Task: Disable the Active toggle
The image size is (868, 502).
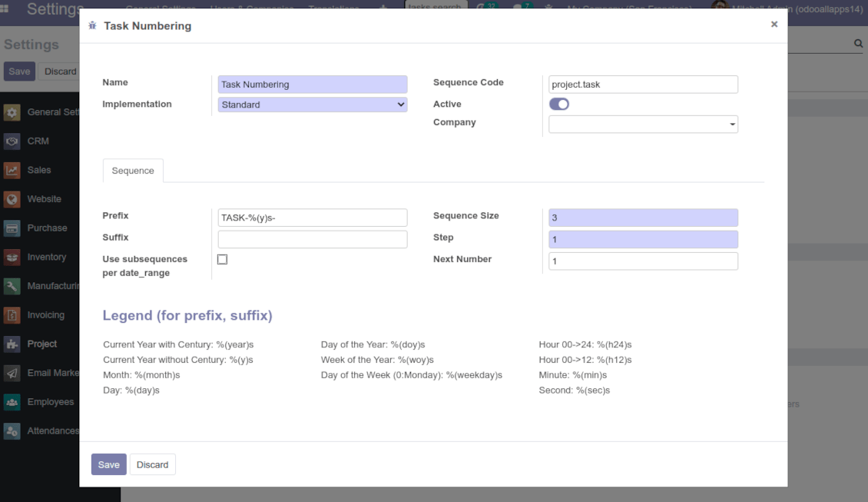Action: (x=558, y=103)
